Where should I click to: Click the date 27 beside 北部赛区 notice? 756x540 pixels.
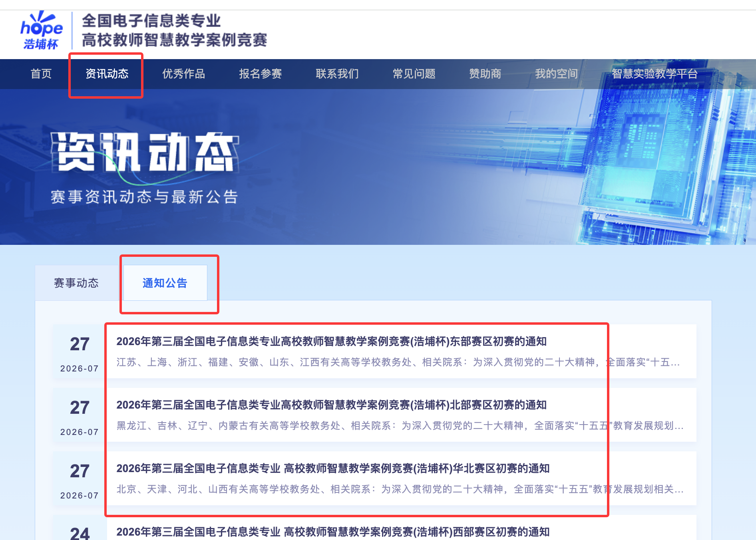point(80,408)
